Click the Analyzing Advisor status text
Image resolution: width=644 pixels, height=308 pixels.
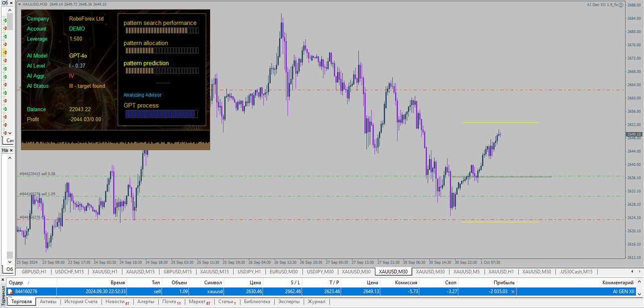[x=142, y=95]
